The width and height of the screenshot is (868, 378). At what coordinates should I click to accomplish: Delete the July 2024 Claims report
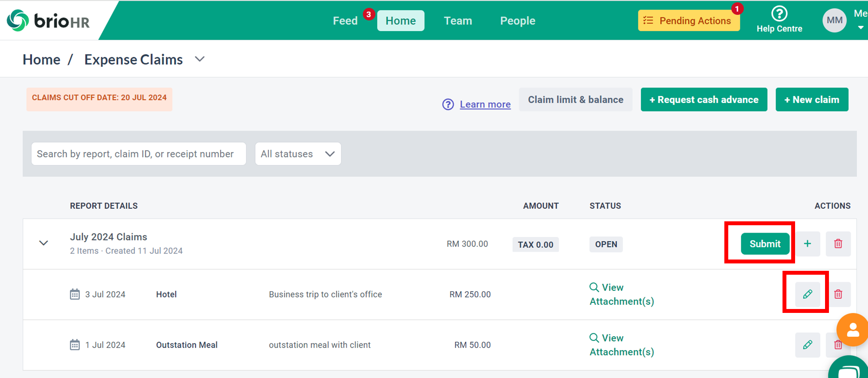click(838, 244)
